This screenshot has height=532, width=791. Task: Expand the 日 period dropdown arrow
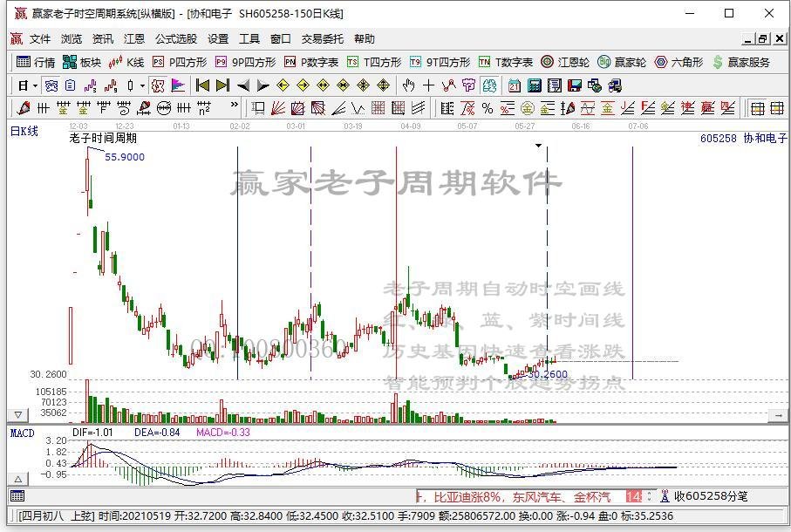[35, 86]
